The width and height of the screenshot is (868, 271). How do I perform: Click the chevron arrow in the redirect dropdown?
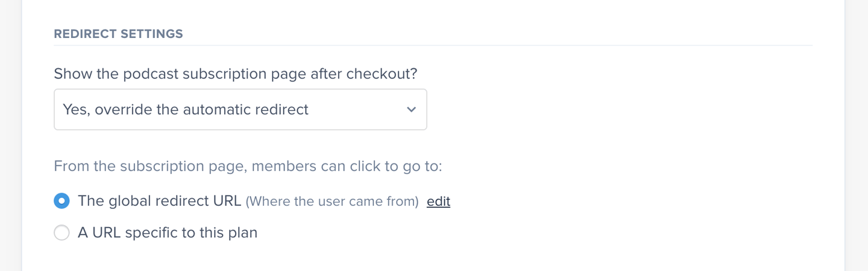coord(411,110)
